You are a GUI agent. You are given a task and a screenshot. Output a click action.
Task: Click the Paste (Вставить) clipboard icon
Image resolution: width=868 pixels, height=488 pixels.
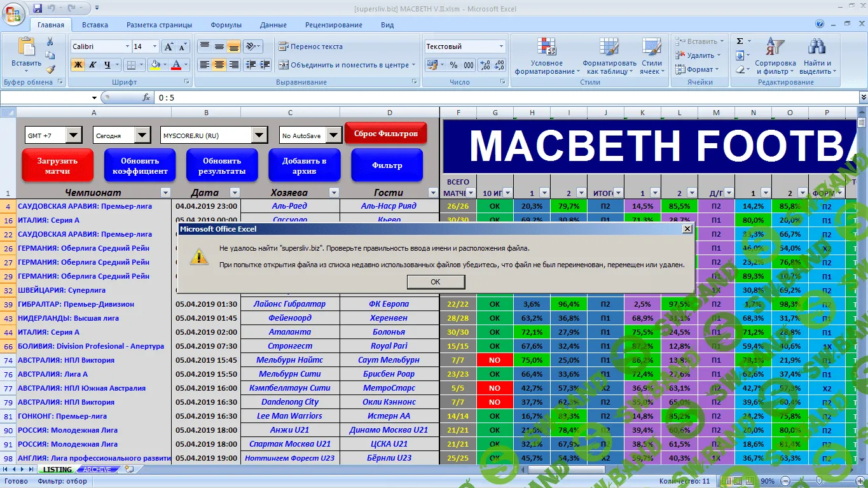26,48
